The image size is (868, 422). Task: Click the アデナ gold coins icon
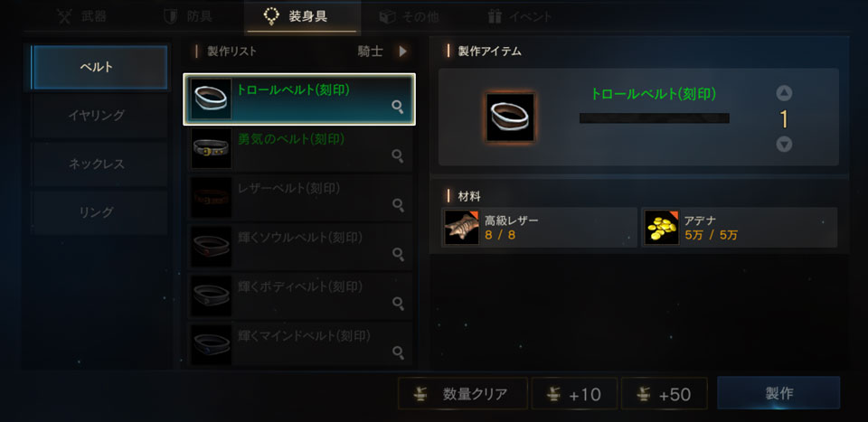coord(662,228)
